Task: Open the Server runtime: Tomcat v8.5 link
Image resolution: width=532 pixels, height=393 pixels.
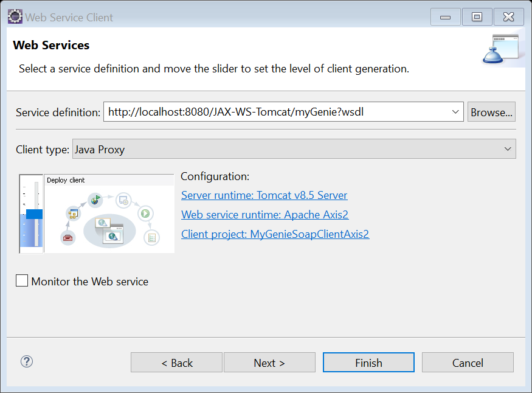Action: click(x=264, y=195)
